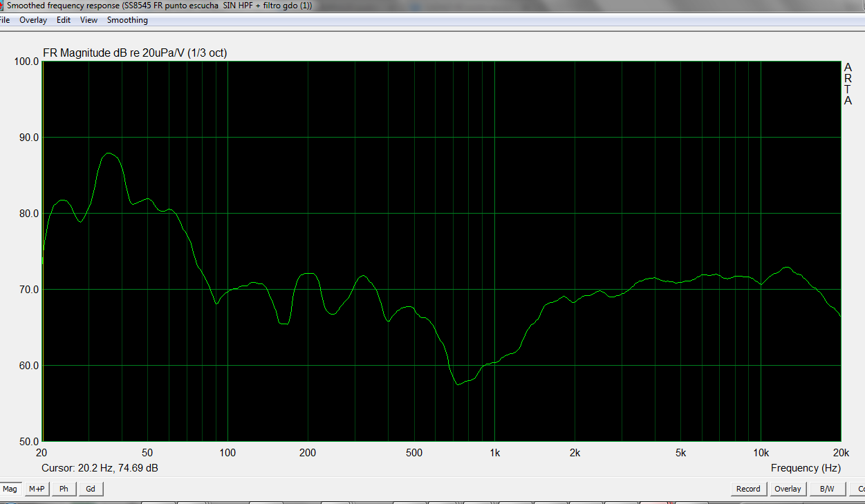Click the 500 frequency axis label
This screenshot has width=865, height=504.
coord(414,453)
